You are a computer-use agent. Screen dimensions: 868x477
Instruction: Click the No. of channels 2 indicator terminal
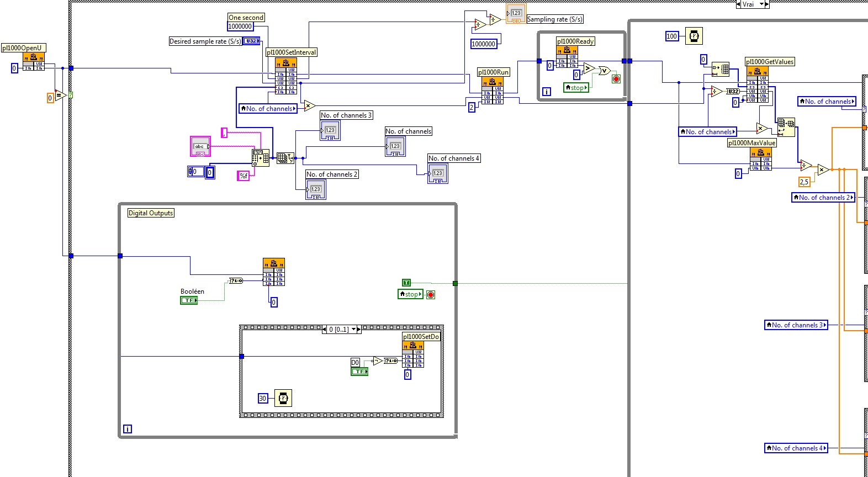click(315, 189)
